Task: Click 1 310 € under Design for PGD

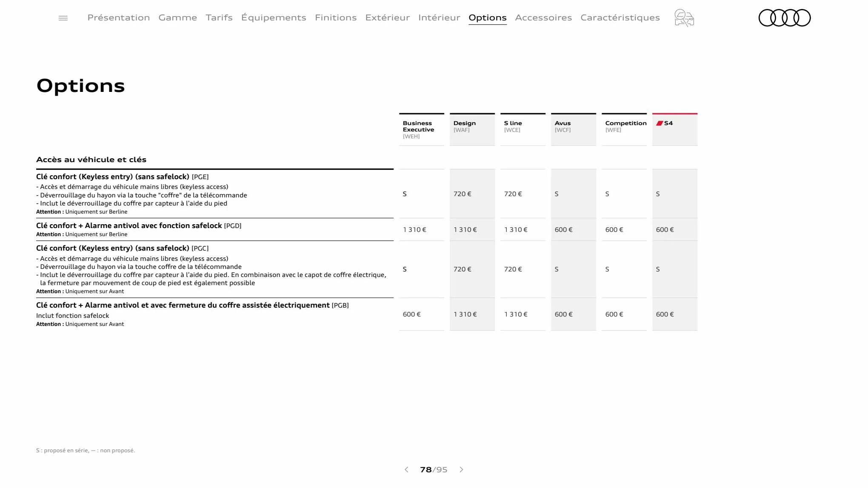Action: (465, 230)
